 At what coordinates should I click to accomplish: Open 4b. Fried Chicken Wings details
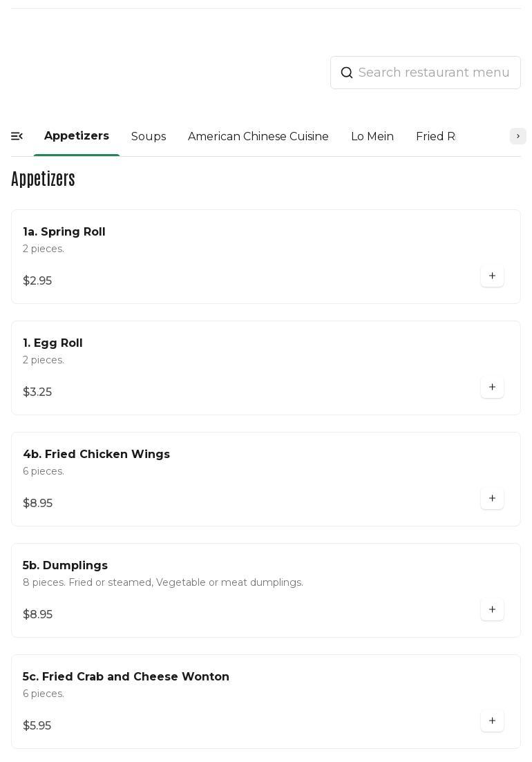(96, 455)
